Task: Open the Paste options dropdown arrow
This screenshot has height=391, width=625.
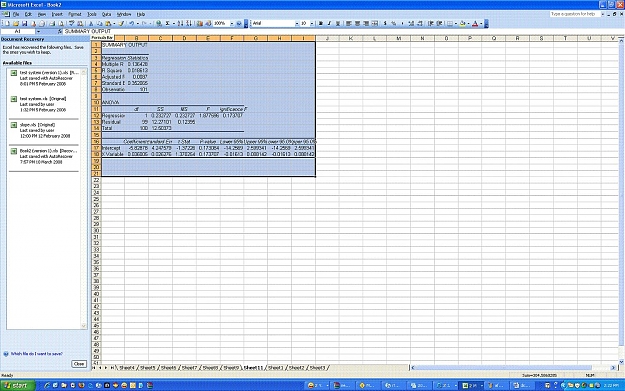Action: pyautogui.click(x=114, y=24)
